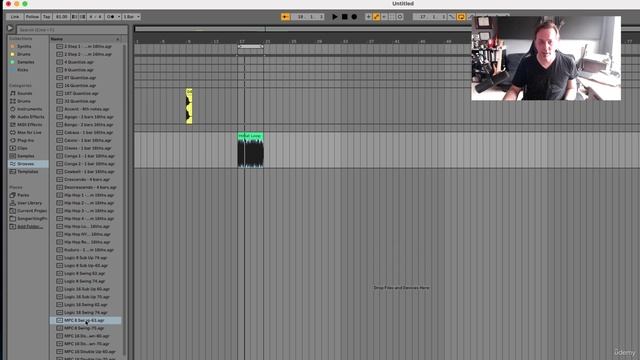Open the MIDI Effects category
Image resolution: width=640 pixels, height=360 pixels.
(x=29, y=124)
